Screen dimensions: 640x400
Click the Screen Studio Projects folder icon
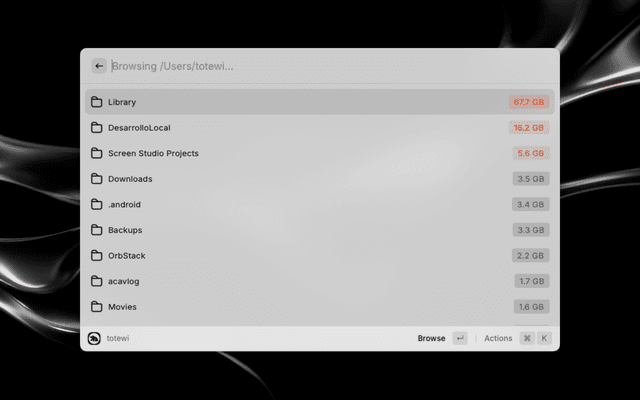tap(97, 153)
